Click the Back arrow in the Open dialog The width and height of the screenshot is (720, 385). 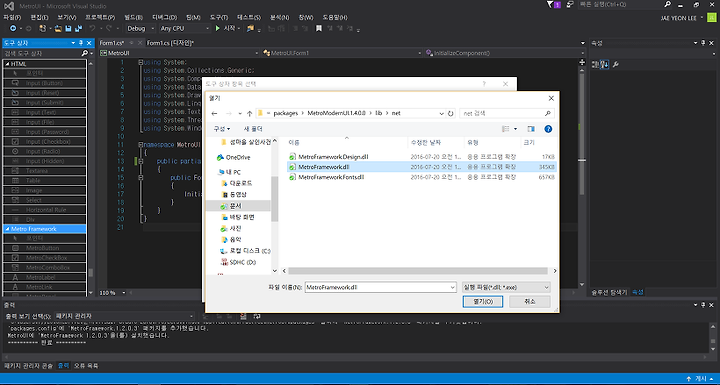pos(214,113)
